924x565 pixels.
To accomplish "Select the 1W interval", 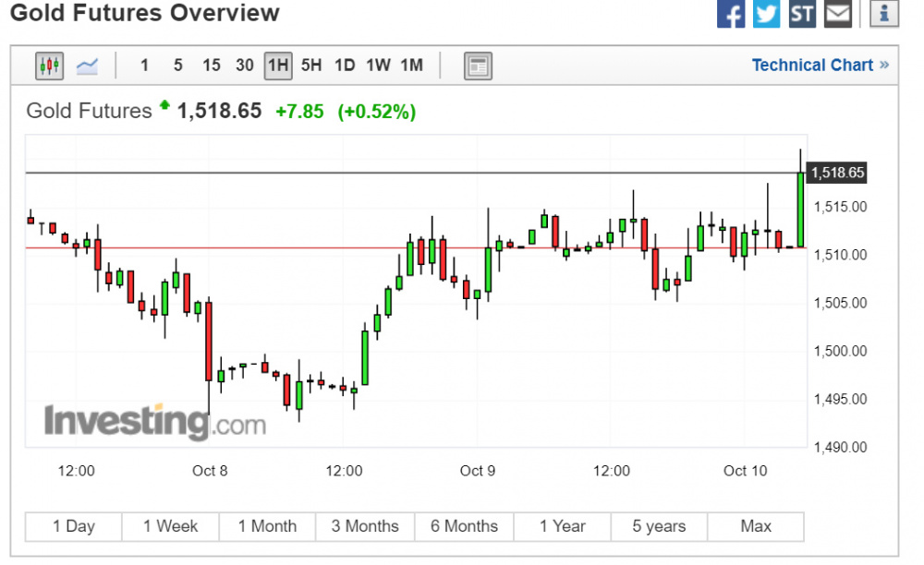I will coord(378,66).
